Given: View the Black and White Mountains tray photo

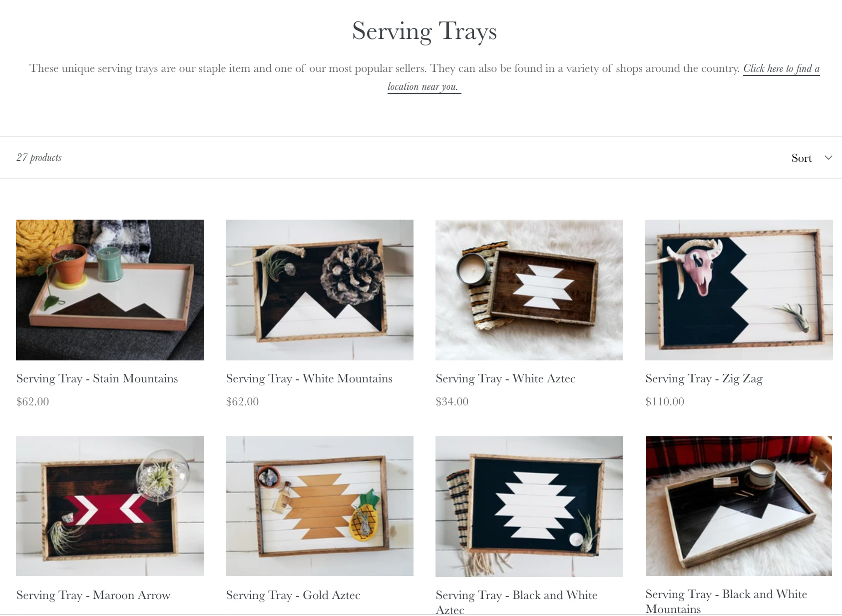Looking at the screenshot, I should [x=739, y=506].
